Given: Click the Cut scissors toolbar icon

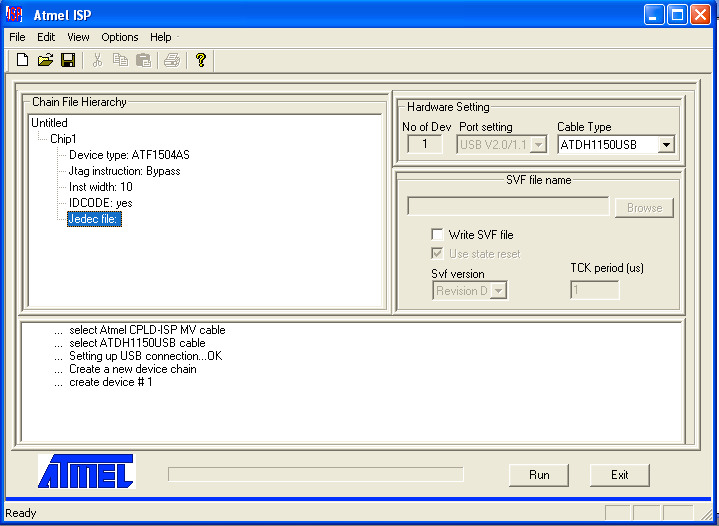Looking at the screenshot, I should [x=97, y=61].
